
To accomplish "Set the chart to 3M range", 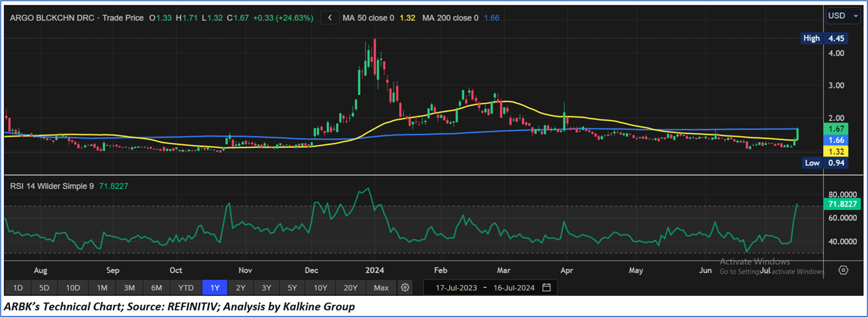I will 129,288.
